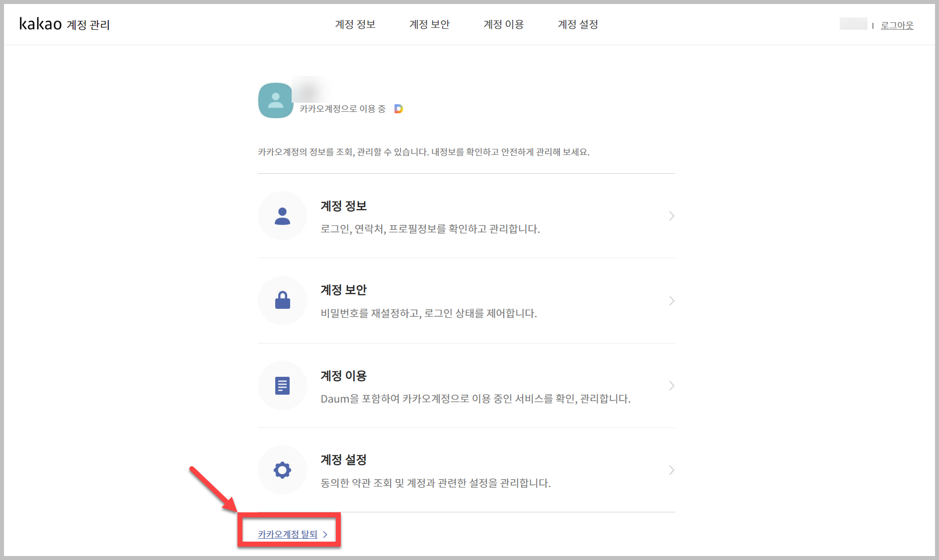Click the lock icon for 계정 보안
This screenshot has height=560, width=939.
282,300
